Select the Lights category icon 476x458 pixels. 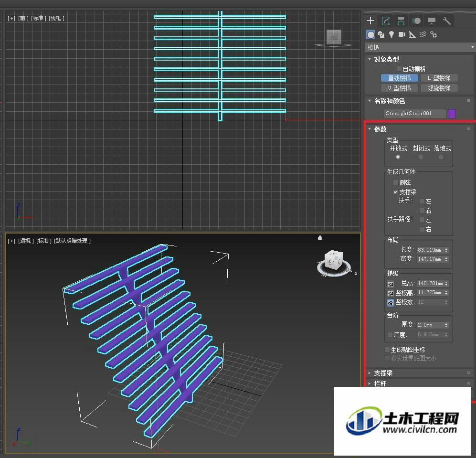point(391,34)
